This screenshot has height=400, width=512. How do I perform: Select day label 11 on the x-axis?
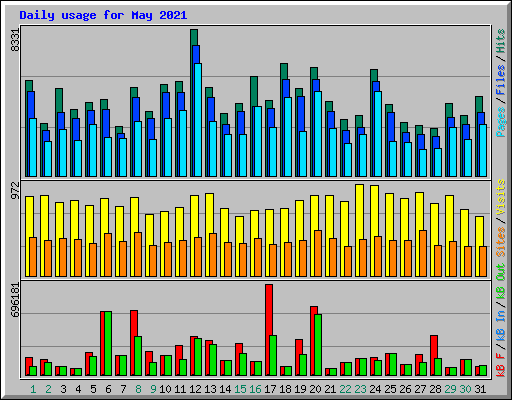click(x=180, y=389)
